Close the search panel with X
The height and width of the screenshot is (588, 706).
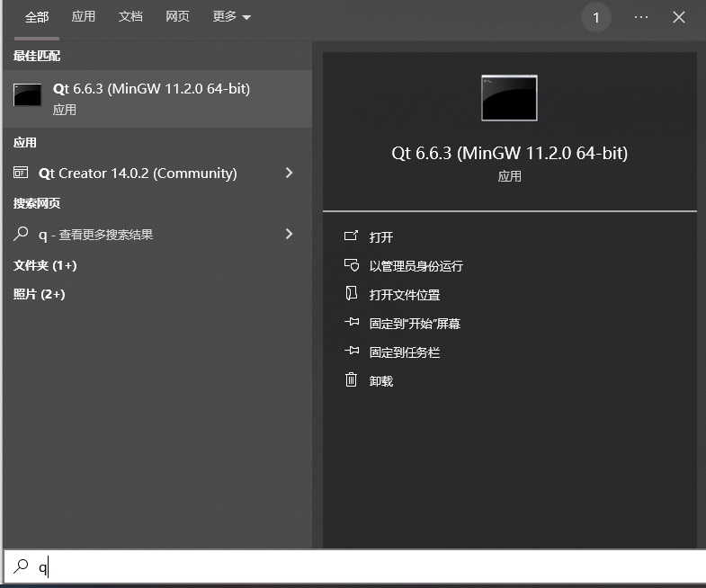pos(678,17)
